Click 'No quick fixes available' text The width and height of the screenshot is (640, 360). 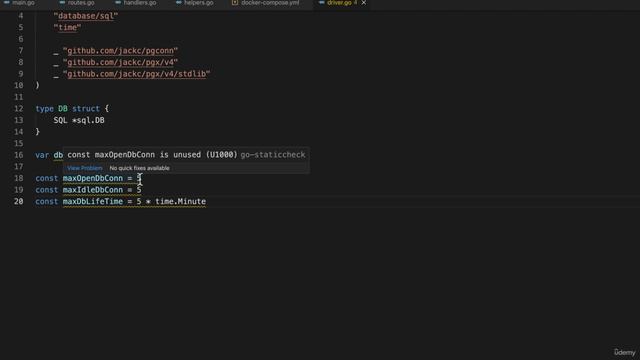[x=139, y=168]
